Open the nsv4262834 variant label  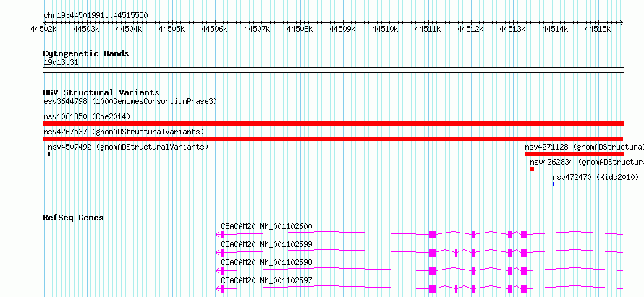point(587,162)
